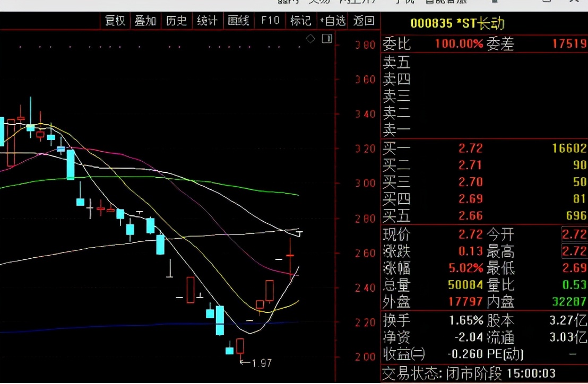The image size is (588, 384).
Task: Select 历史 in the chart toolbar
Action: point(176,21)
